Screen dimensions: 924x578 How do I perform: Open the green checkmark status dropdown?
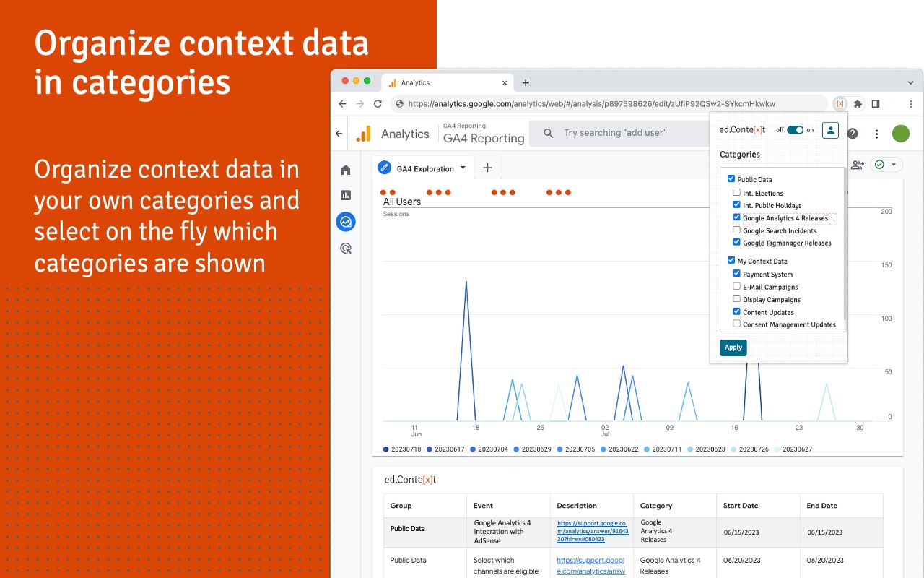pos(886,165)
